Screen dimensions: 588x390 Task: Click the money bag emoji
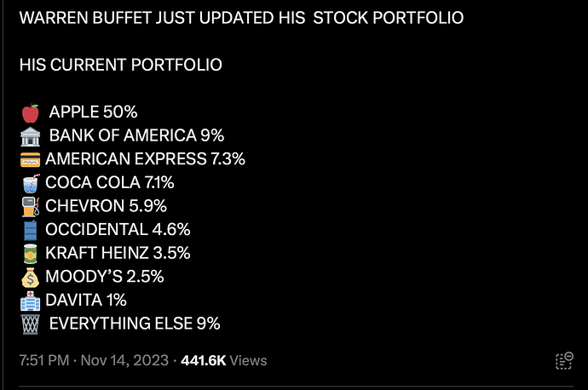pyautogui.click(x=31, y=278)
